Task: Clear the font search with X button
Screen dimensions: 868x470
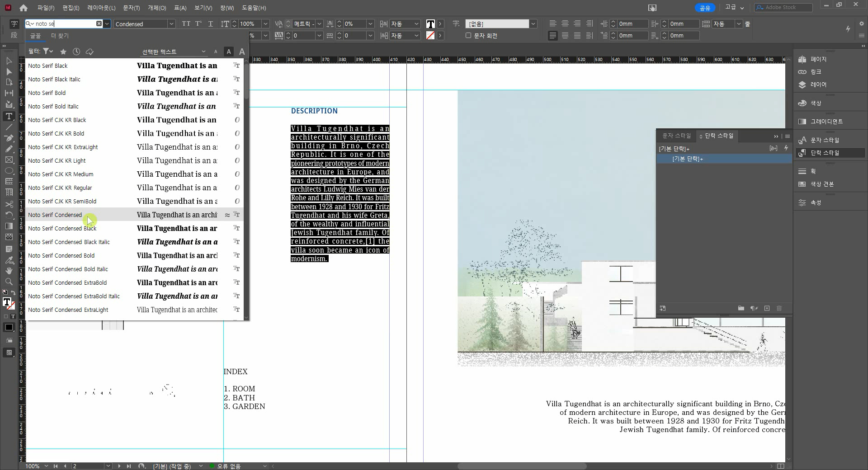Action: click(x=99, y=23)
